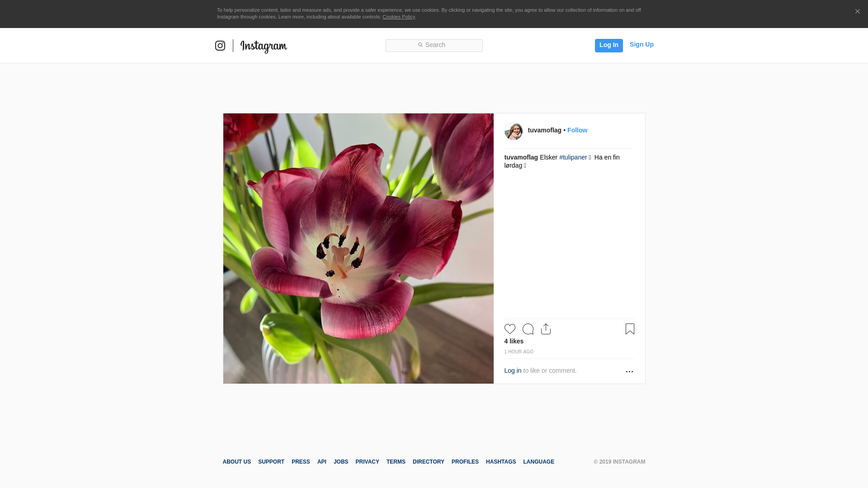This screenshot has width=868, height=488.
Task: Click Log in to like or comment
Action: pyautogui.click(x=513, y=371)
